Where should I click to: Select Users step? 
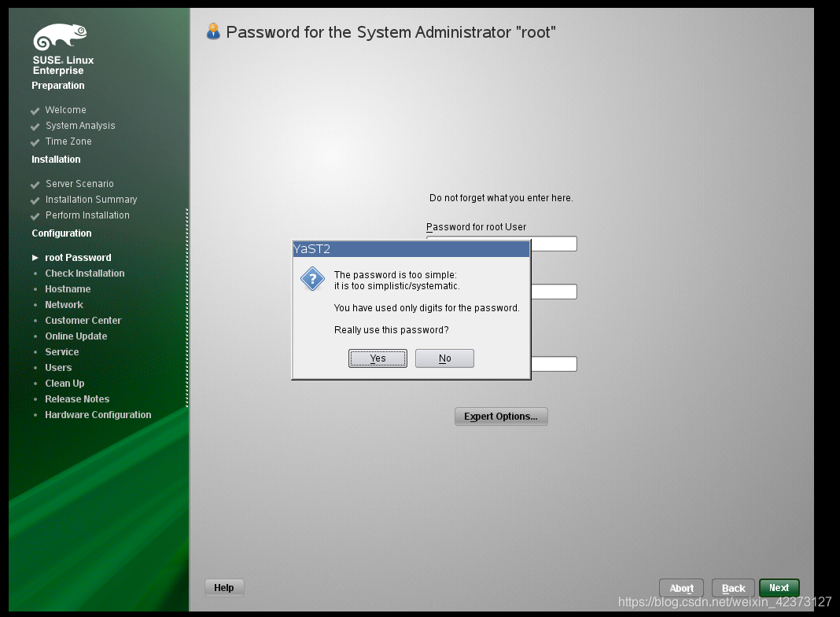58,368
